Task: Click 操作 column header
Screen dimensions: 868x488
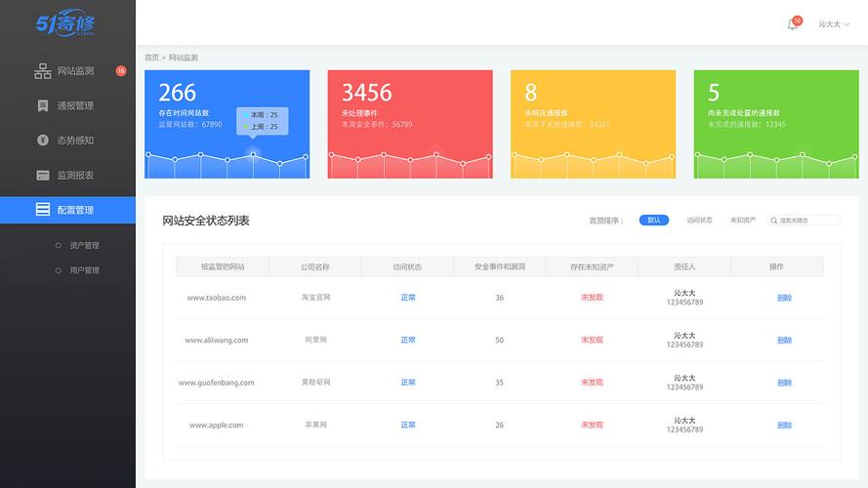Action: tap(776, 266)
